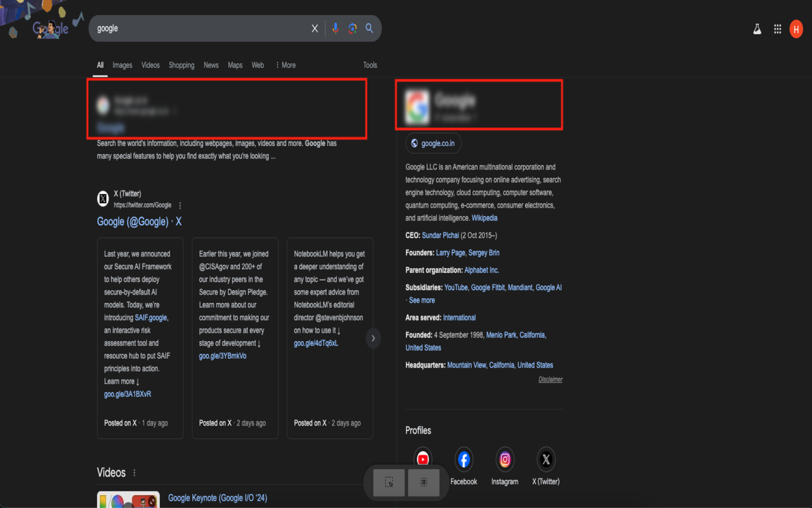
Task: Start a voice search with the microphone icon
Action: [335, 28]
